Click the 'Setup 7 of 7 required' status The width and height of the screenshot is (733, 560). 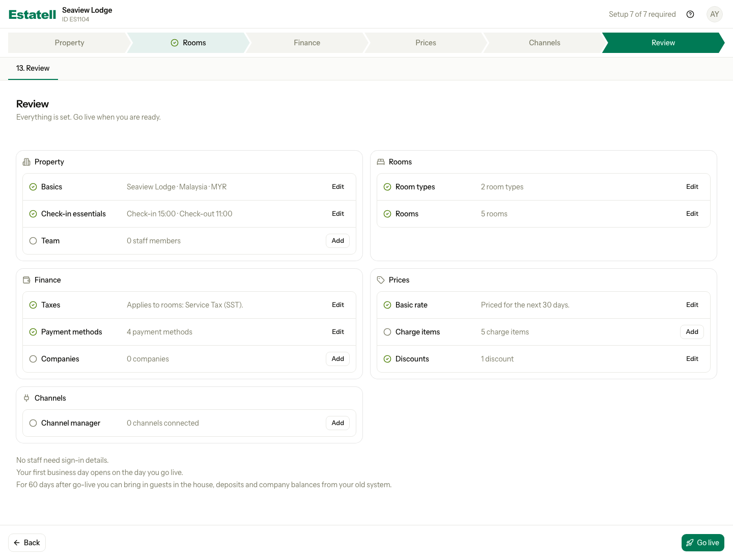[x=642, y=14]
